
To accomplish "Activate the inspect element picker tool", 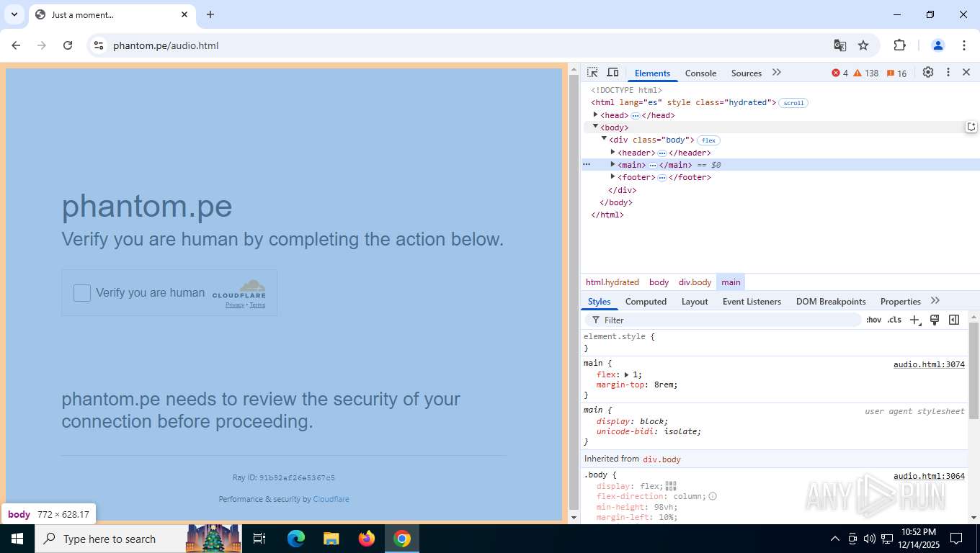I will (x=592, y=73).
